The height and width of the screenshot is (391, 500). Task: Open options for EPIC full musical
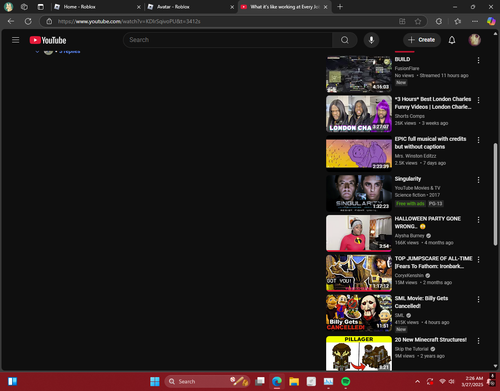click(478, 140)
